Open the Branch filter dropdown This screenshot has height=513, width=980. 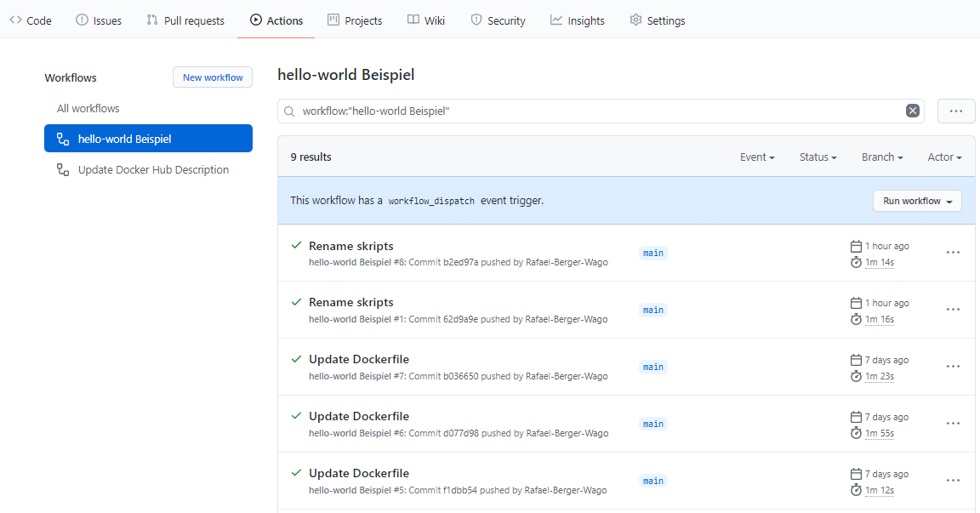pyautogui.click(x=881, y=157)
